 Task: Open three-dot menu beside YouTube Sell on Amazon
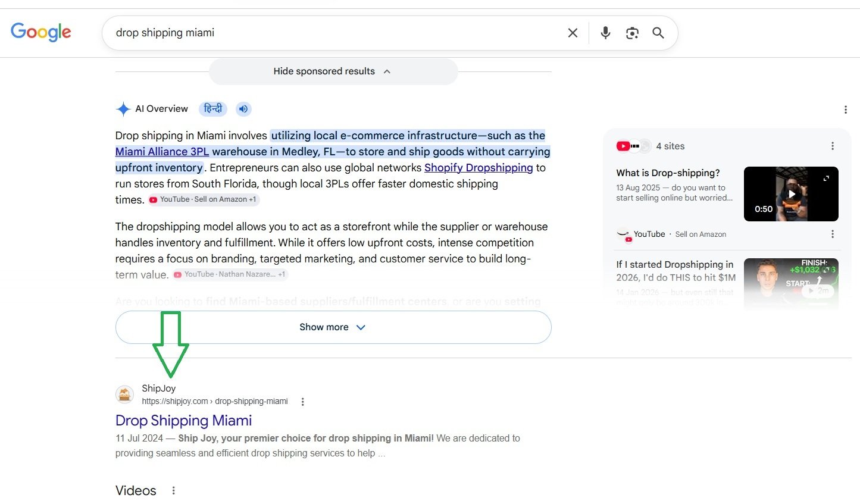coord(833,234)
